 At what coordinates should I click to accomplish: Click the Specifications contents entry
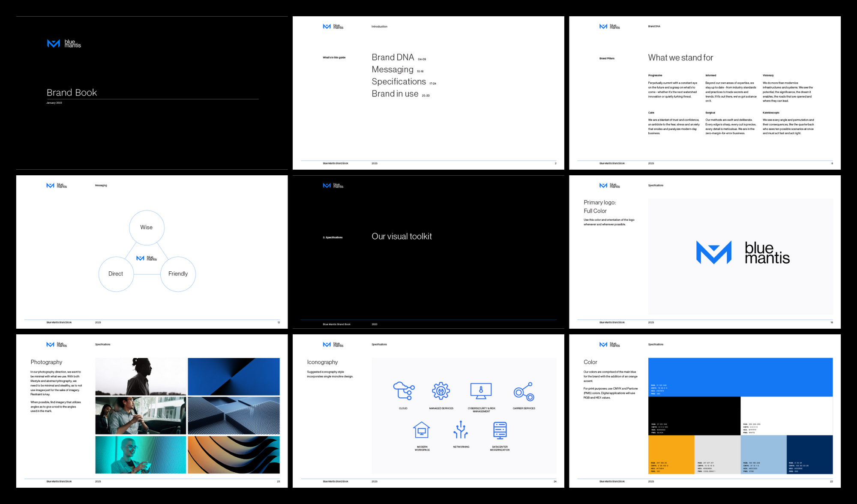404,81
